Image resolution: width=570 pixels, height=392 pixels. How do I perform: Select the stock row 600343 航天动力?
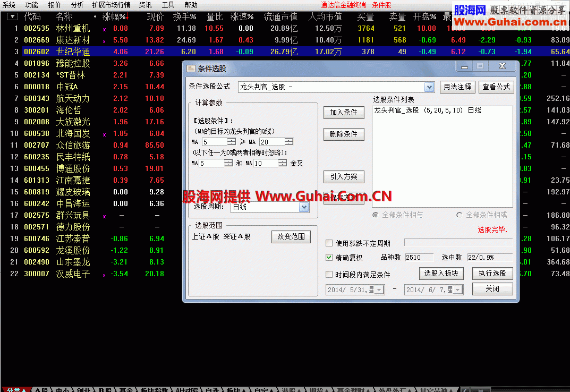pos(91,99)
